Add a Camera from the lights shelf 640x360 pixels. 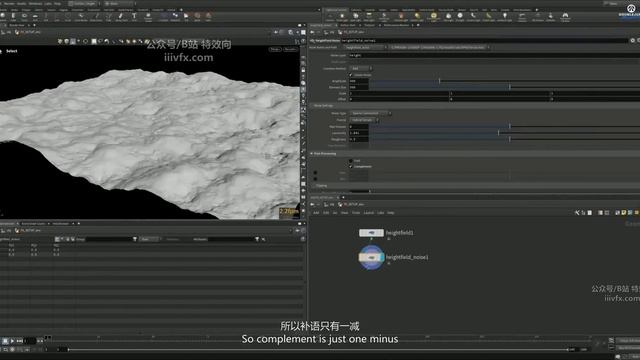pyautogui.click(x=330, y=16)
